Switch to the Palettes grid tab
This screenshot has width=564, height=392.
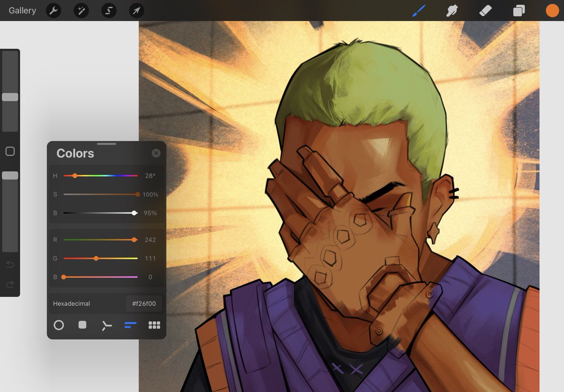click(x=154, y=325)
